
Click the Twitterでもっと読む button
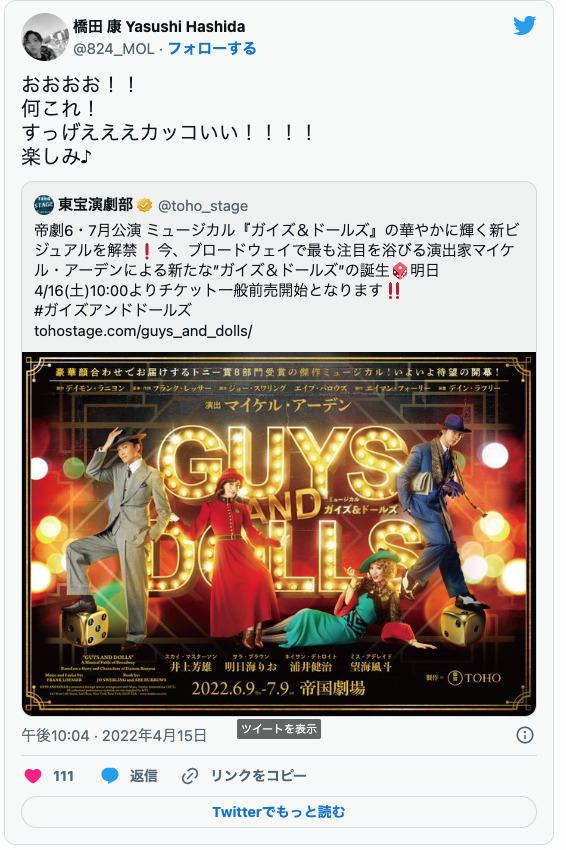click(x=279, y=812)
